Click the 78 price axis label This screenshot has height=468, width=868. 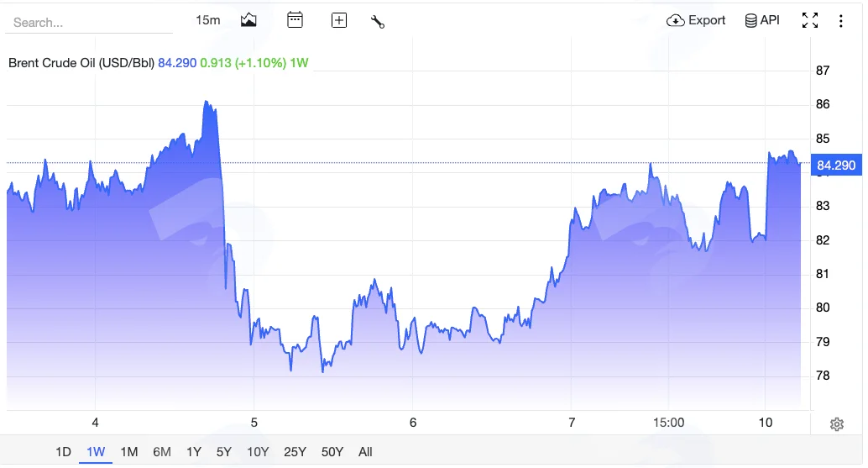click(823, 376)
